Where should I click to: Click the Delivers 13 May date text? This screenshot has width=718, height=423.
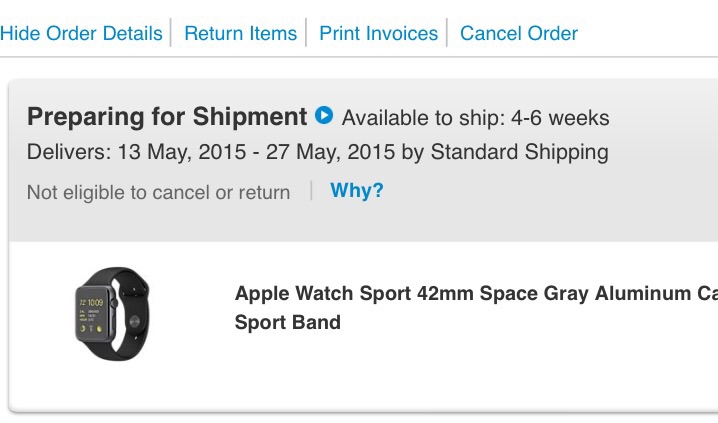tap(318, 152)
